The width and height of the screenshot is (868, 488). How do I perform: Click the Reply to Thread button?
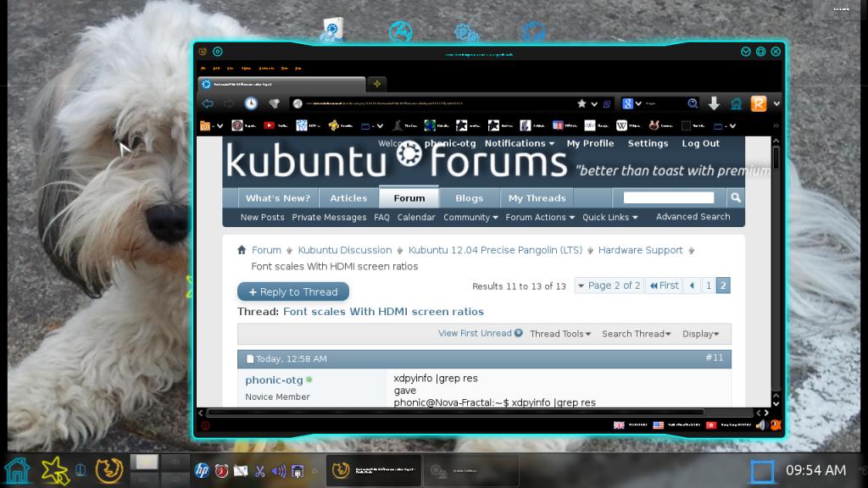(293, 291)
